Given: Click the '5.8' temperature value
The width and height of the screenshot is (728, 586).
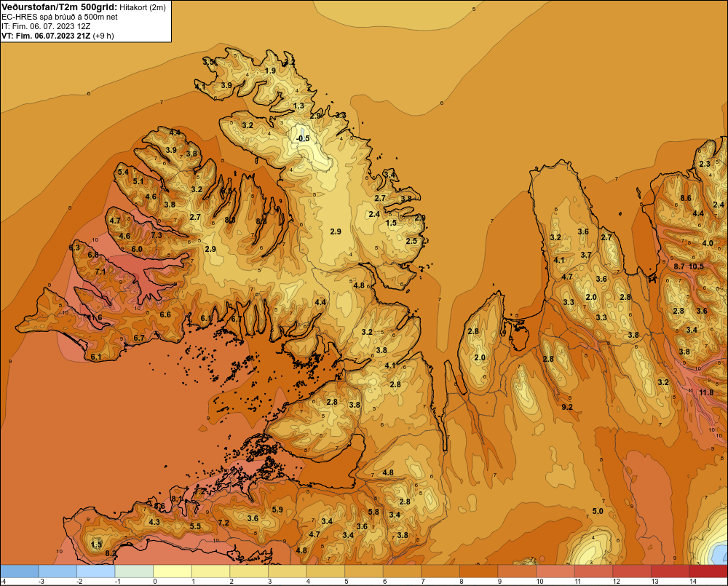Looking at the screenshot, I should click(373, 512).
